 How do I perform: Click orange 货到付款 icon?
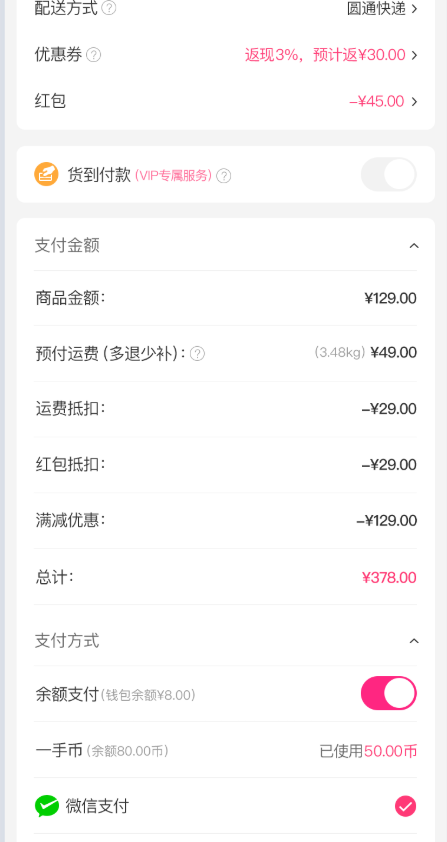click(46, 175)
